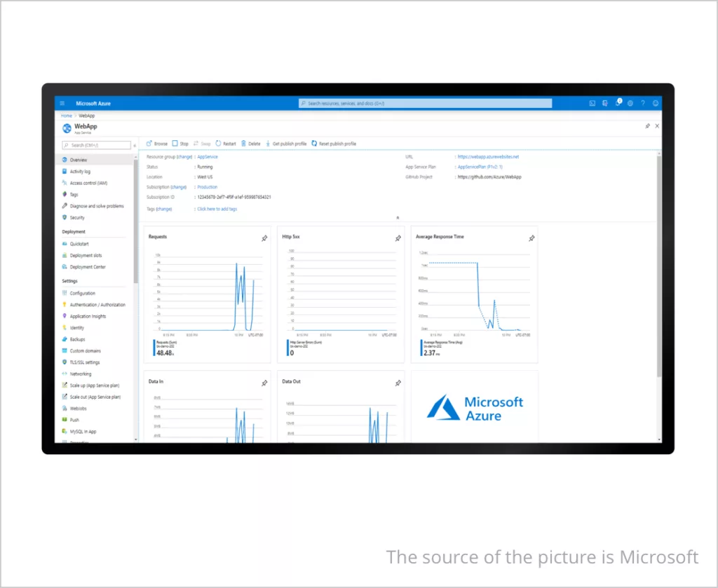Click 'Click here to add tags' link
The image size is (718, 588).
pos(217,209)
